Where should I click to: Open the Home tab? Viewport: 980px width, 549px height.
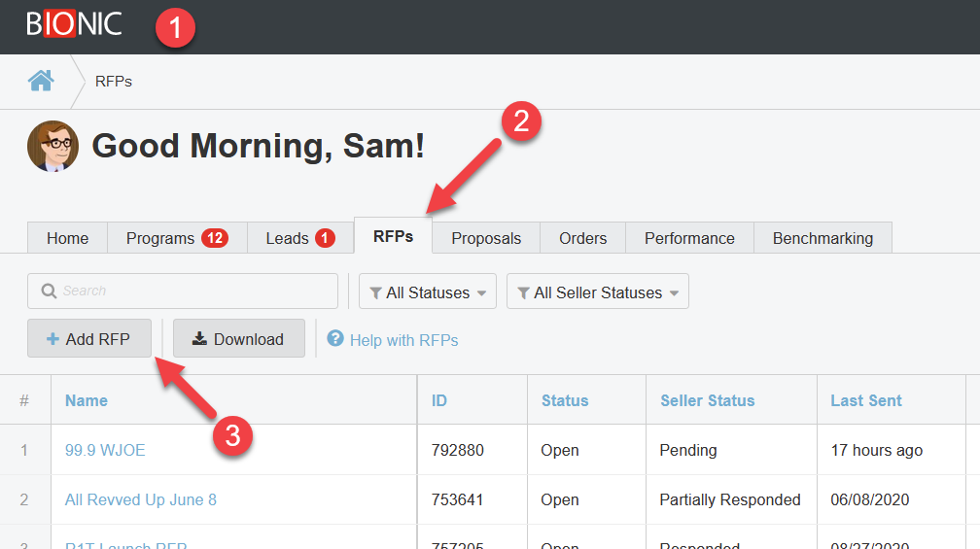[67, 238]
